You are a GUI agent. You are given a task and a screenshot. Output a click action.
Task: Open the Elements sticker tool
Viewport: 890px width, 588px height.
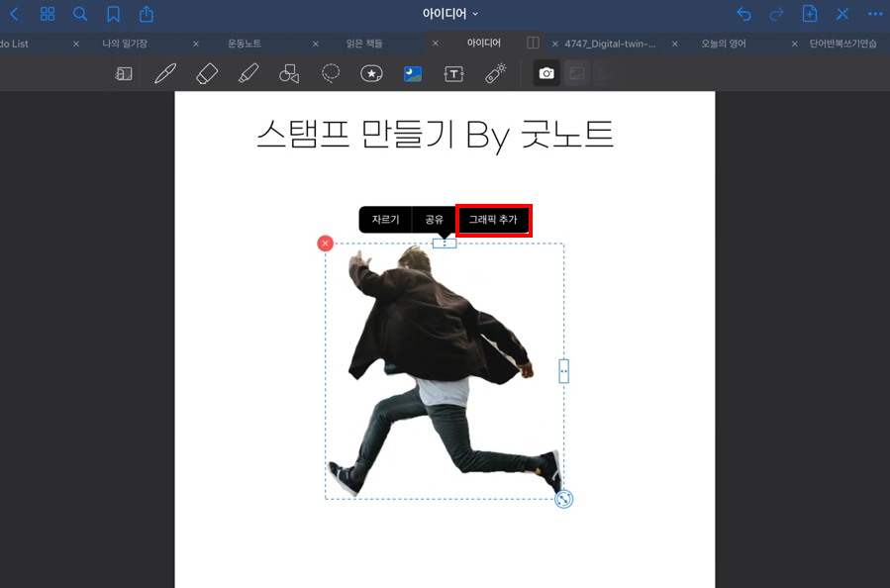click(x=371, y=74)
